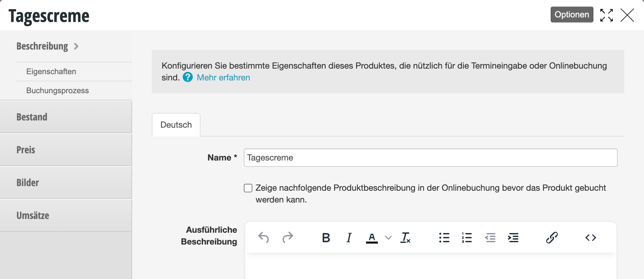Open the Bestand section
Viewport: 644px width, 279px height.
[66, 117]
